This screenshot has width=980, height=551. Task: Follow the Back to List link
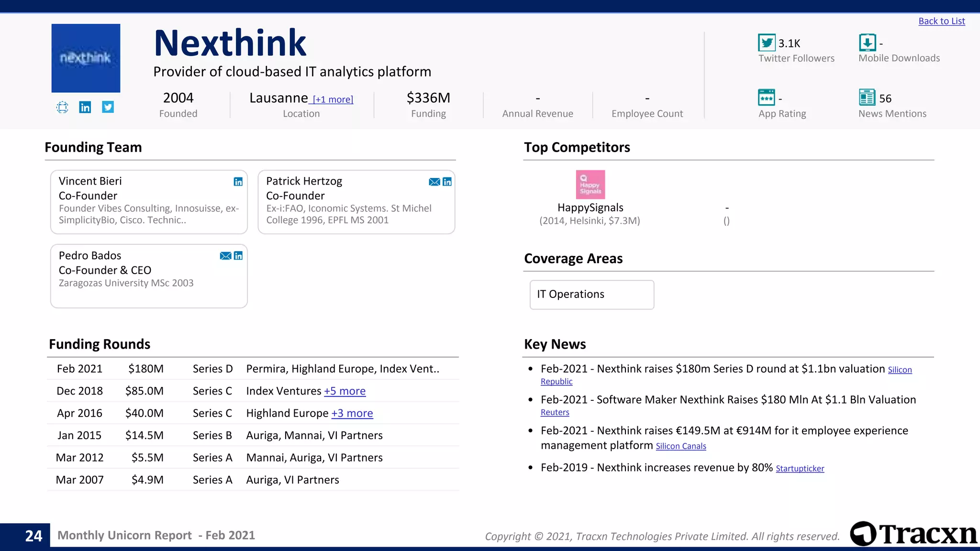click(x=942, y=21)
